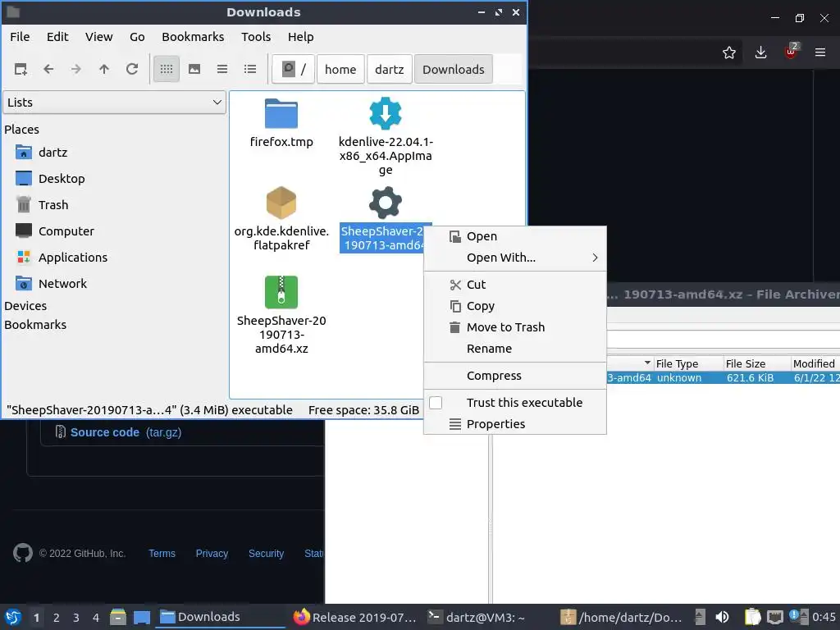Viewport: 840px width, 630px height.
Task: Tick the Trust this executable checkbox
Action: tap(436, 402)
